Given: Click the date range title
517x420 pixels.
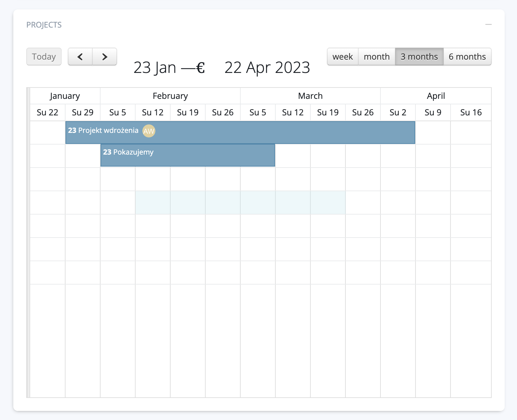Looking at the screenshot, I should point(222,68).
